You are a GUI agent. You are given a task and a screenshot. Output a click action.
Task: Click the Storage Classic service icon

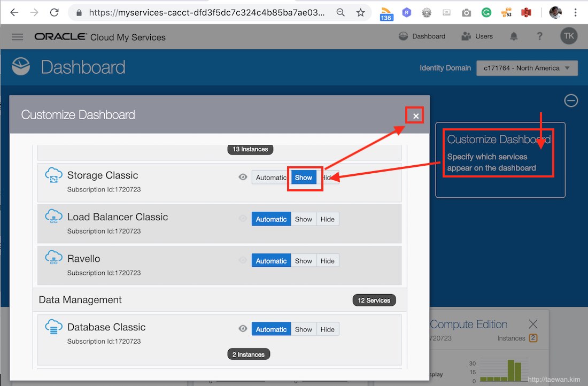point(53,175)
